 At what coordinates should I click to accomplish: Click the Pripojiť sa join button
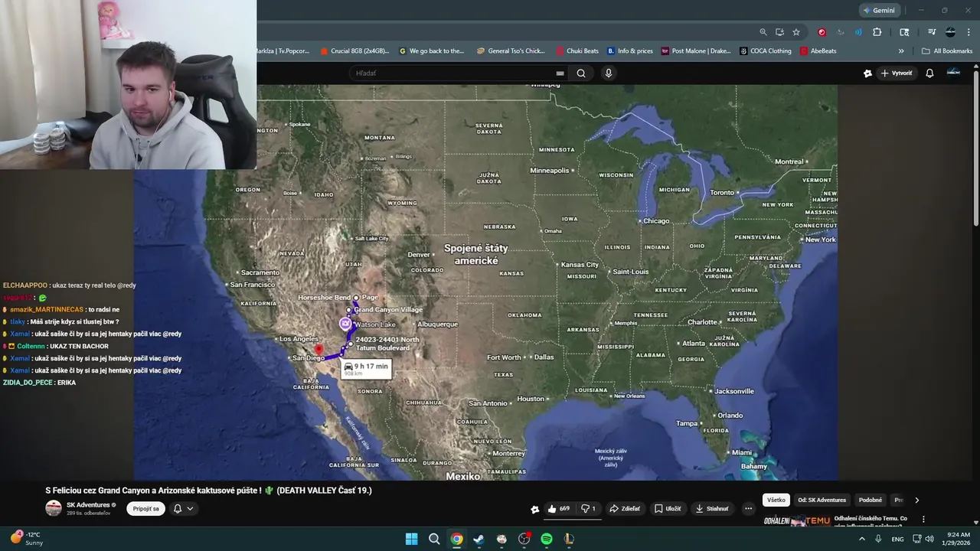coord(145,509)
